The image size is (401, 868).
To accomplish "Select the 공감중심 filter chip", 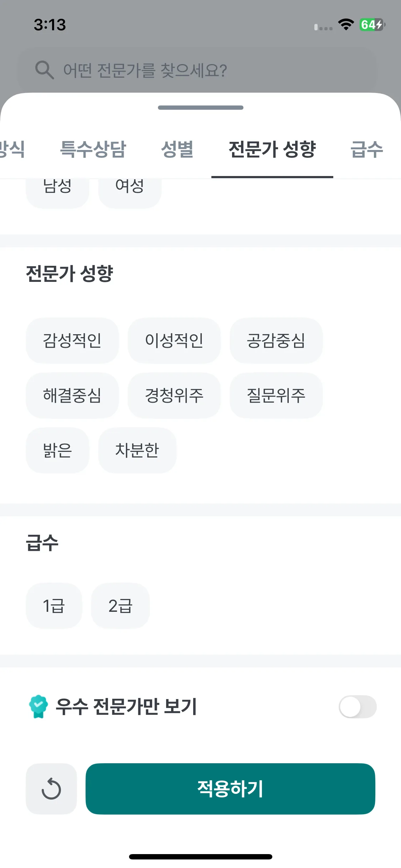I will pos(276,340).
